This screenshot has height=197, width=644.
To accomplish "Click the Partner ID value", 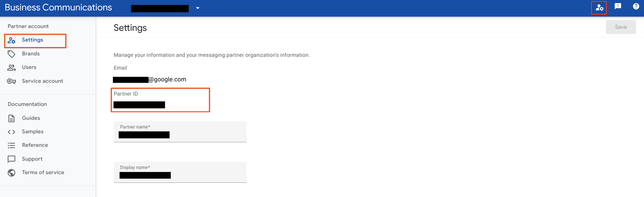I will point(139,105).
